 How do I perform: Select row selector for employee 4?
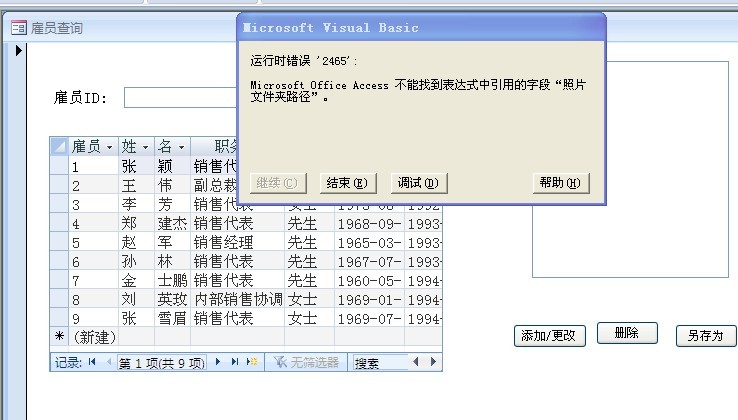point(59,223)
